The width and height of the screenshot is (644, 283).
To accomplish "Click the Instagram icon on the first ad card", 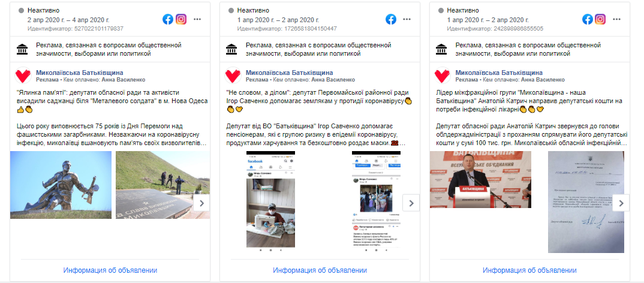I will click(x=181, y=19).
